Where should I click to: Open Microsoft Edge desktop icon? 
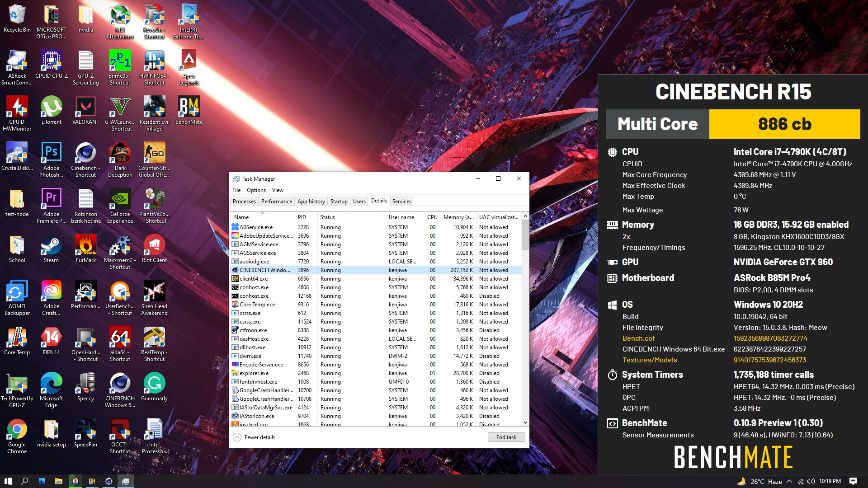(51, 390)
